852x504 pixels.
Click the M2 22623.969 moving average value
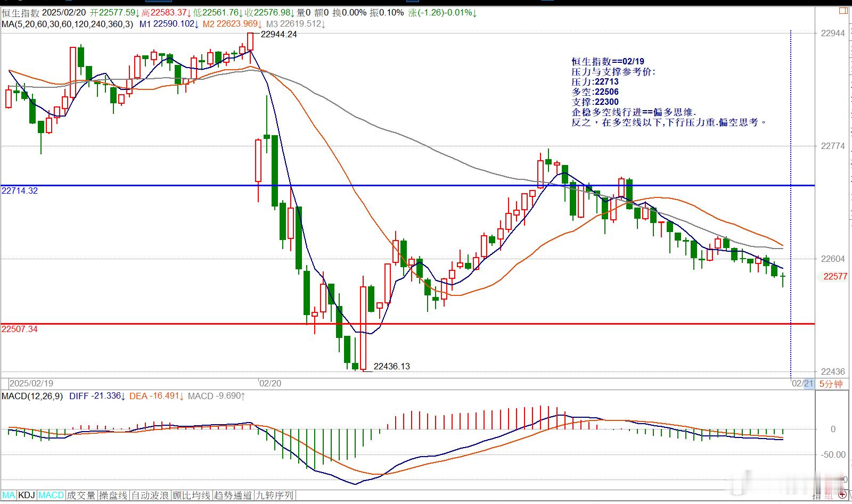point(233,24)
